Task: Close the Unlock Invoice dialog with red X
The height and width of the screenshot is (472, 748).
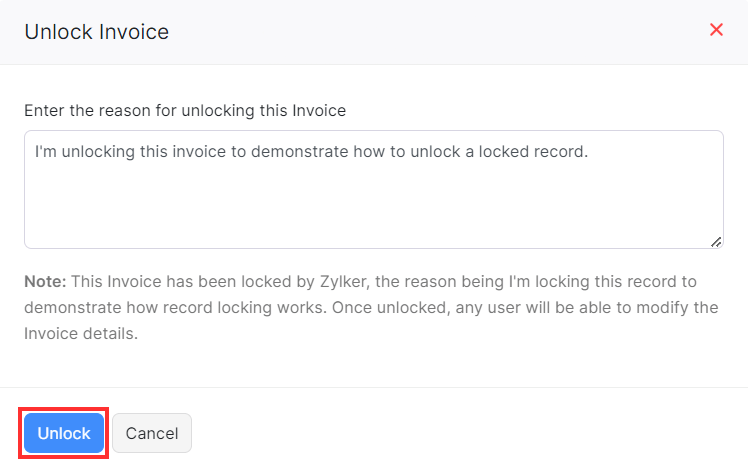Action: [x=716, y=30]
